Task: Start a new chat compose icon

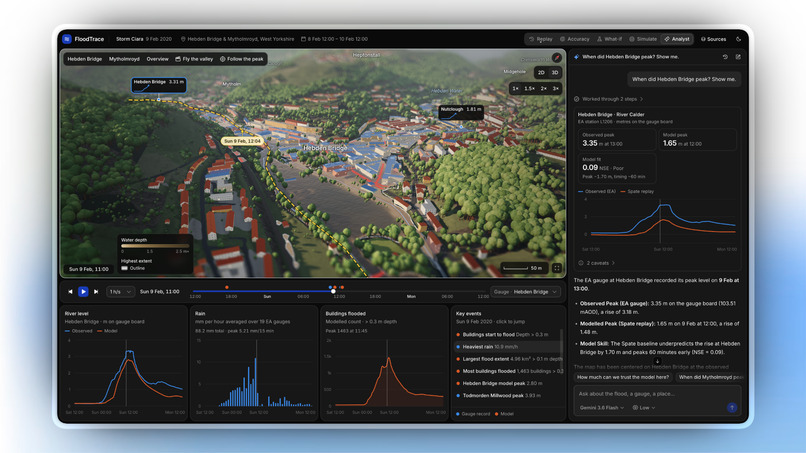Action: (738, 57)
